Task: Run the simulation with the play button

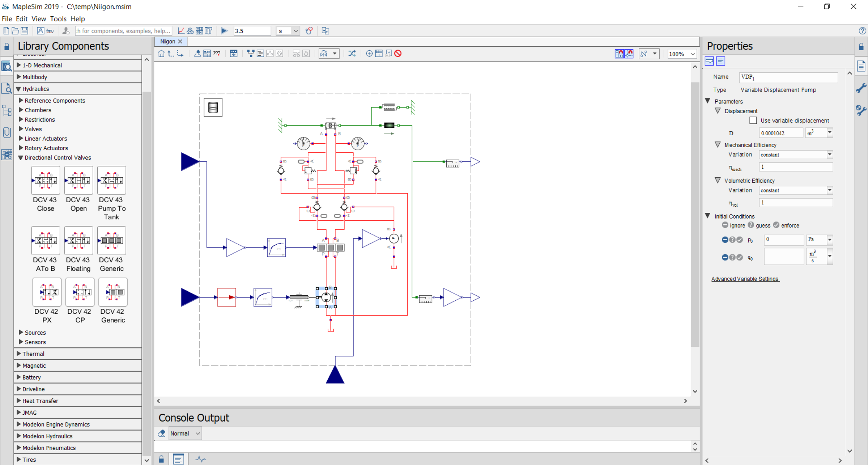Action: point(224,31)
